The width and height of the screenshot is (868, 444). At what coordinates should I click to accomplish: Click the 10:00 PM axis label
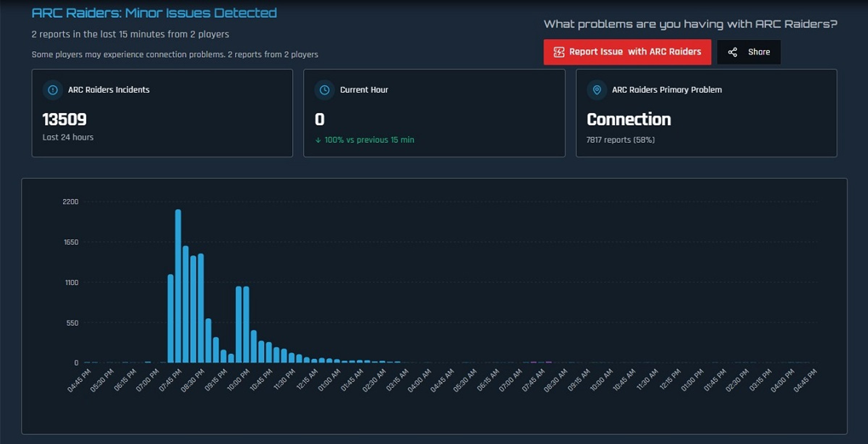point(238,380)
